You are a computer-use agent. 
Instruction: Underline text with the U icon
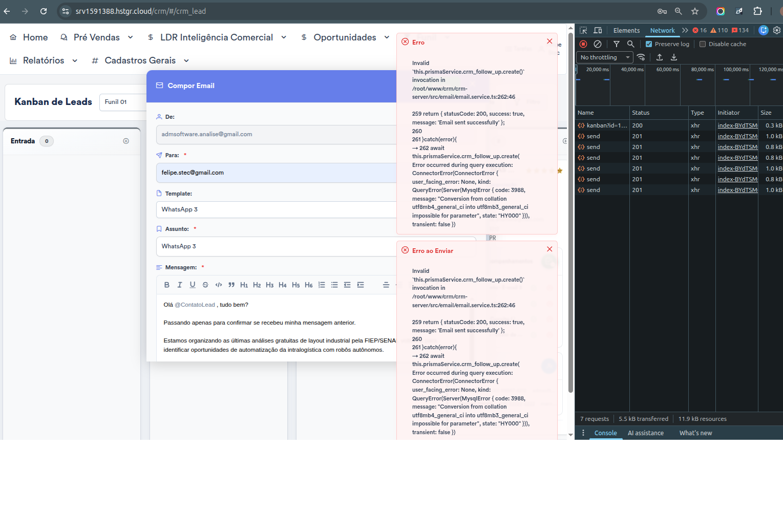pos(193,285)
